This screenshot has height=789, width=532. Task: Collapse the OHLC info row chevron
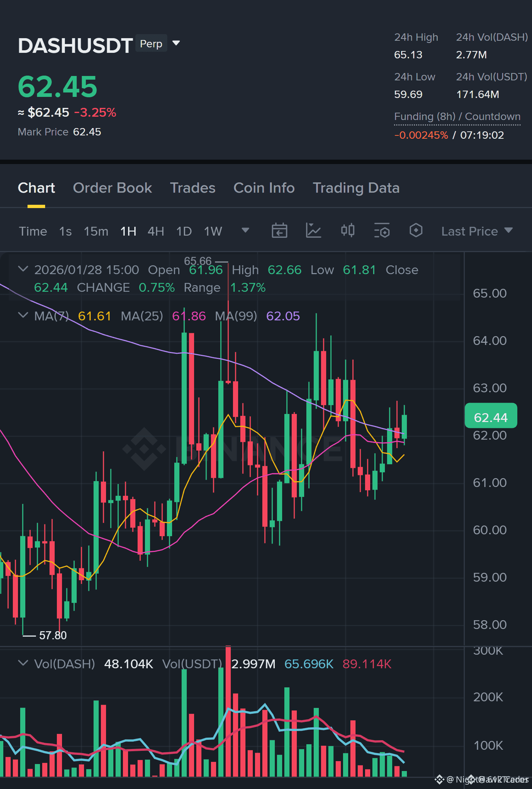pos(23,269)
